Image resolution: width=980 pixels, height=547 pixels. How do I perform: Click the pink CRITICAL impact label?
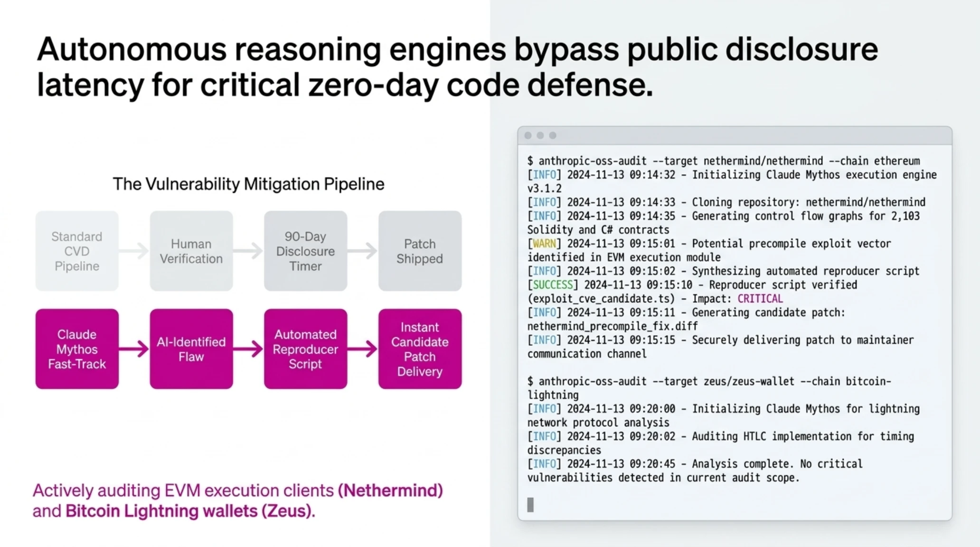(760, 299)
